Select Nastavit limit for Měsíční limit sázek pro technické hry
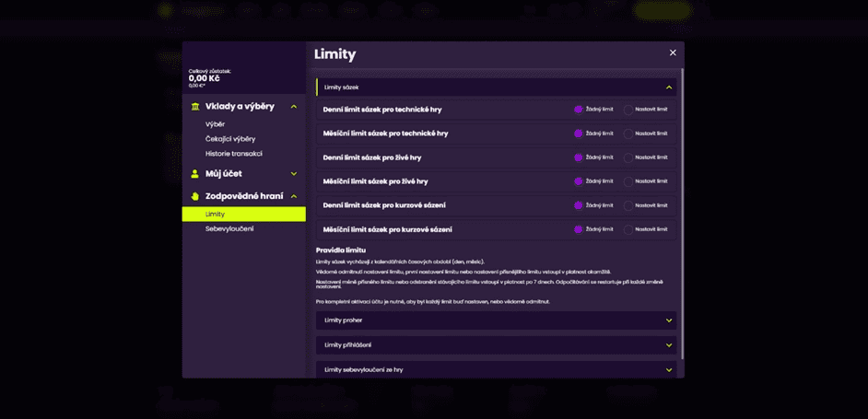Viewport: 868px width, 419px height. (628, 134)
